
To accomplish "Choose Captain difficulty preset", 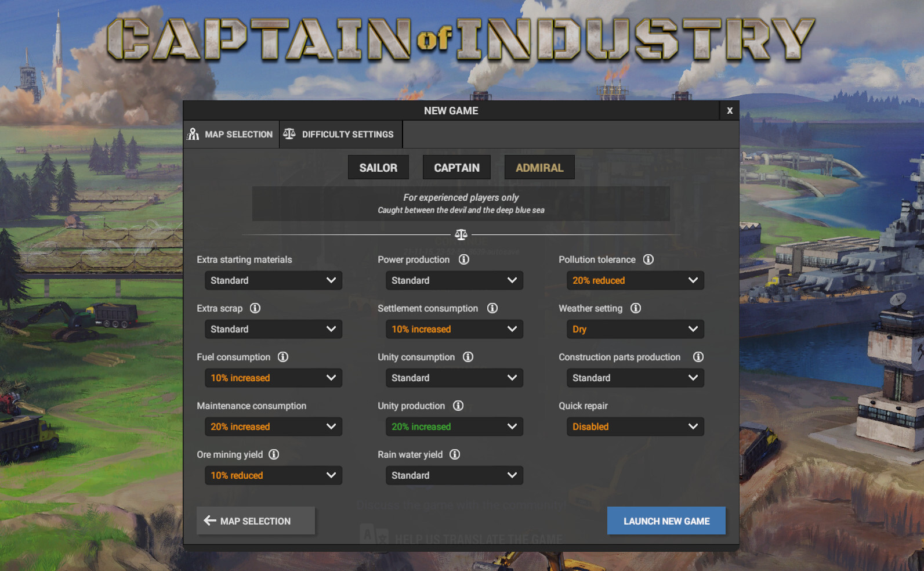I will click(x=456, y=167).
